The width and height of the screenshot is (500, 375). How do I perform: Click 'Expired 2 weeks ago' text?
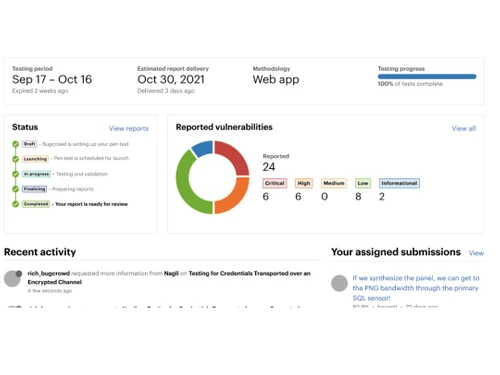click(x=40, y=91)
